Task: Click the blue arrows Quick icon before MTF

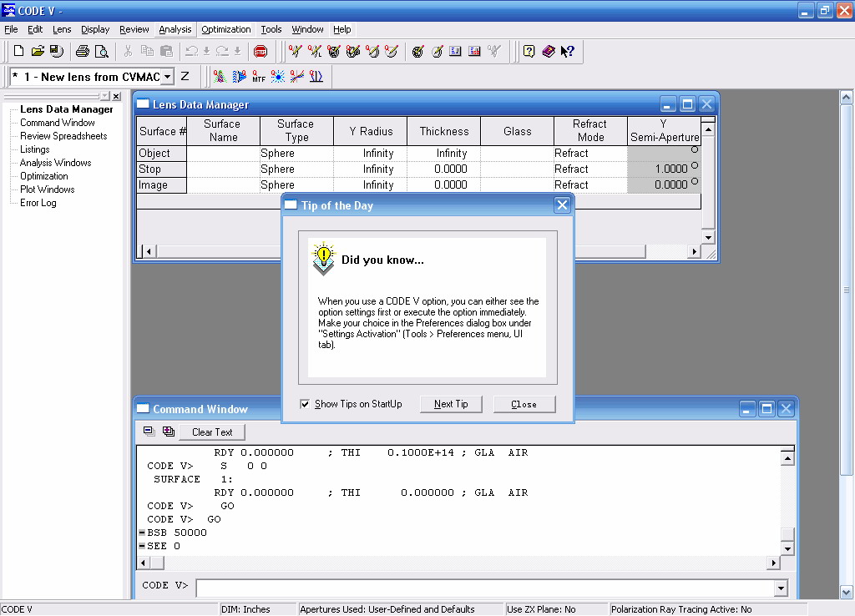Action: click(x=239, y=77)
